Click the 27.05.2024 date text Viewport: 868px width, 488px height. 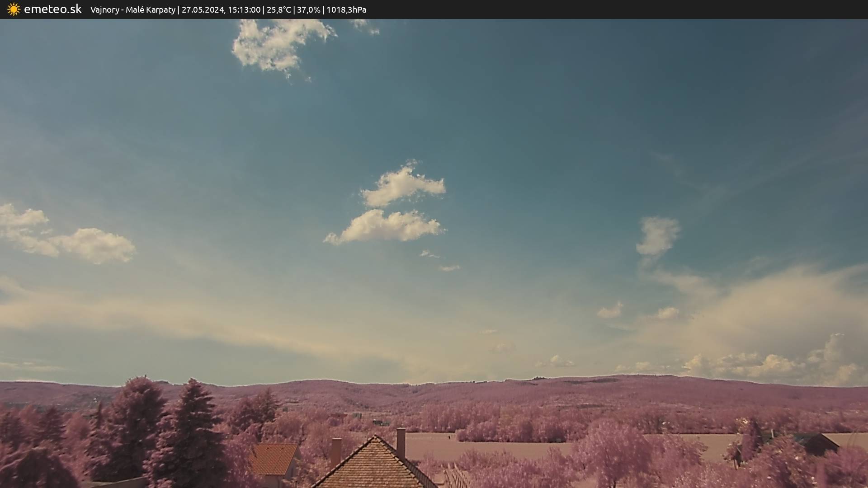(203, 9)
